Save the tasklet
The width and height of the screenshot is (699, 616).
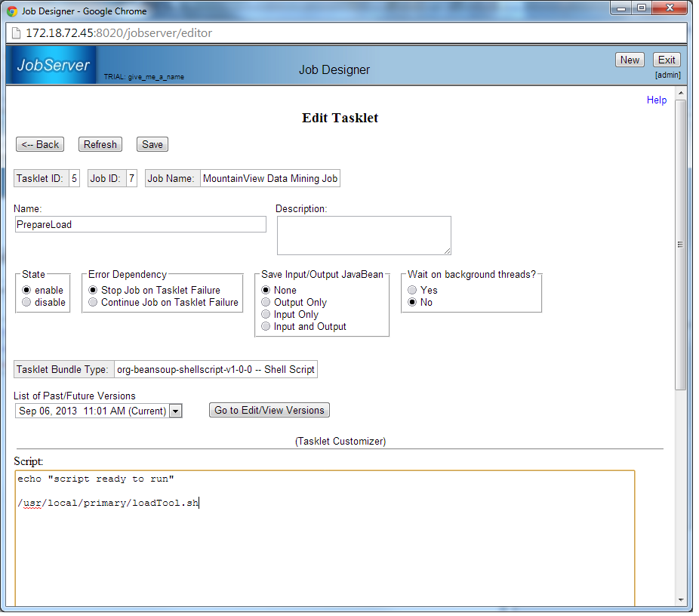(x=152, y=145)
